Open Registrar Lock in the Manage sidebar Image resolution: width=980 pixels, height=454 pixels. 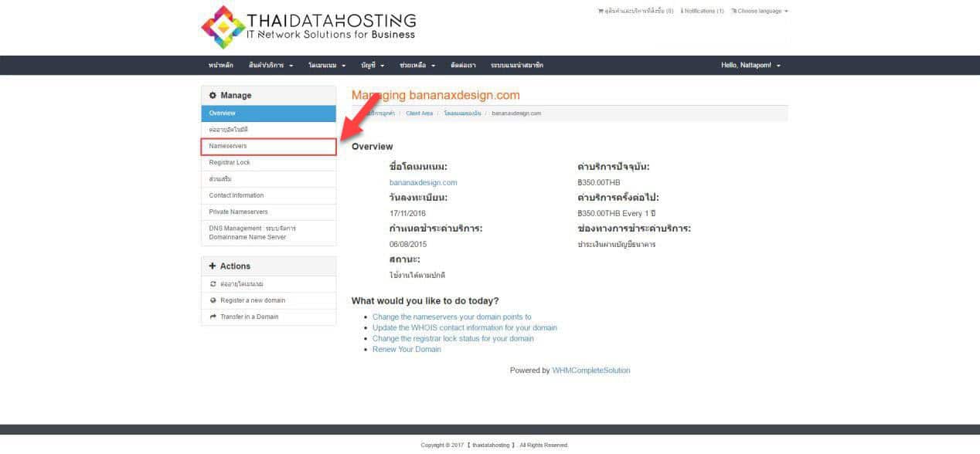coord(269,163)
